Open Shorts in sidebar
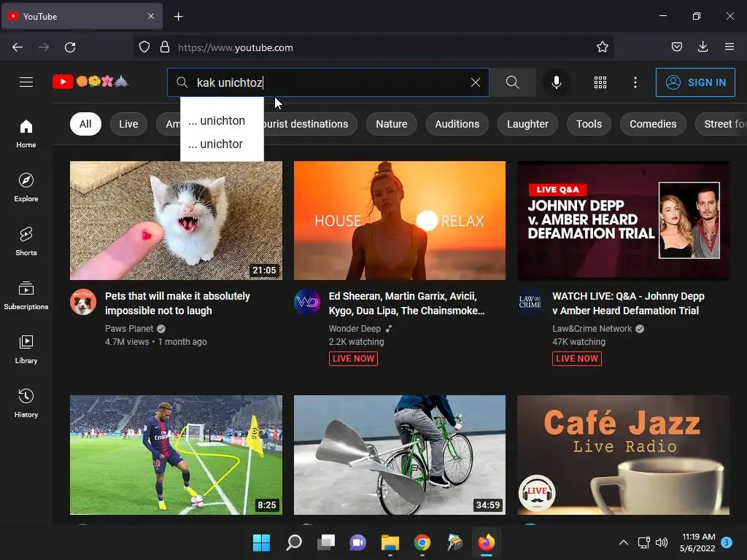 (x=26, y=241)
